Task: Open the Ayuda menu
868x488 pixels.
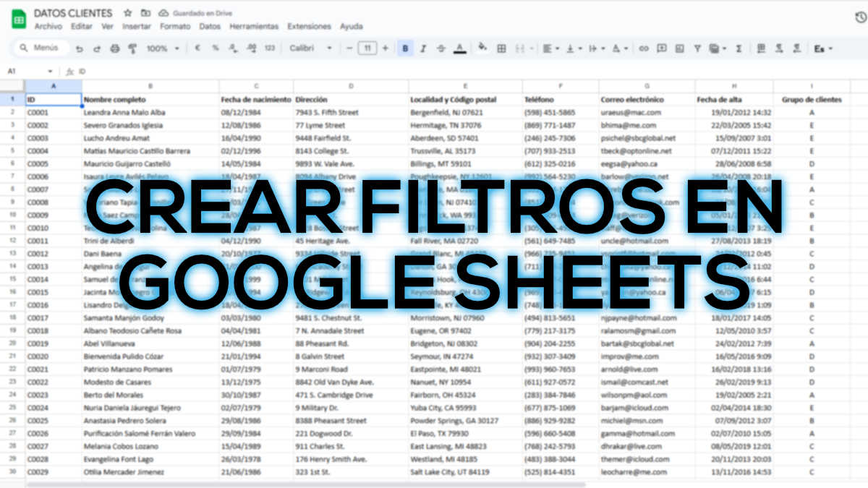Action: coord(352,26)
